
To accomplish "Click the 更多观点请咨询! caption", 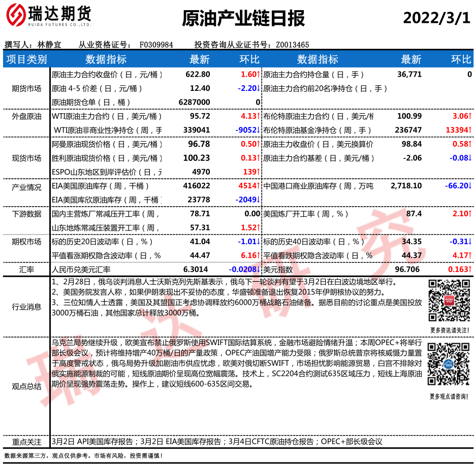I will 449,396.
